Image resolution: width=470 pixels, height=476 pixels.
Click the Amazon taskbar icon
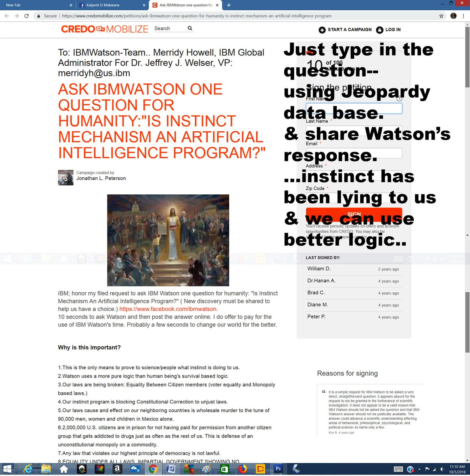pyautogui.click(x=117, y=469)
